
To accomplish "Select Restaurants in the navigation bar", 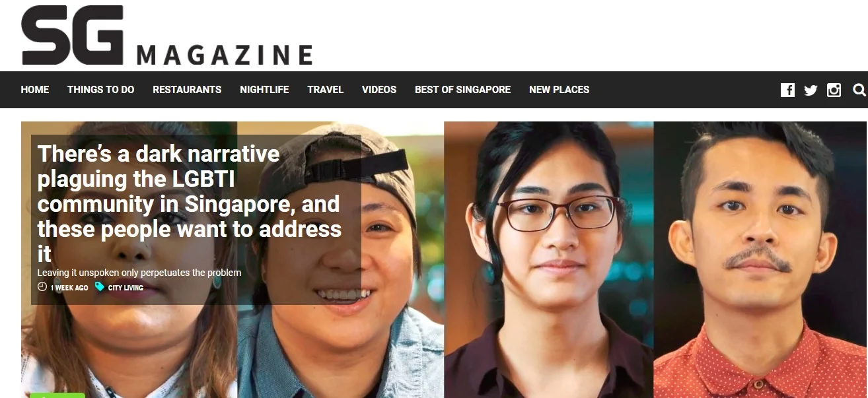I will 187,90.
